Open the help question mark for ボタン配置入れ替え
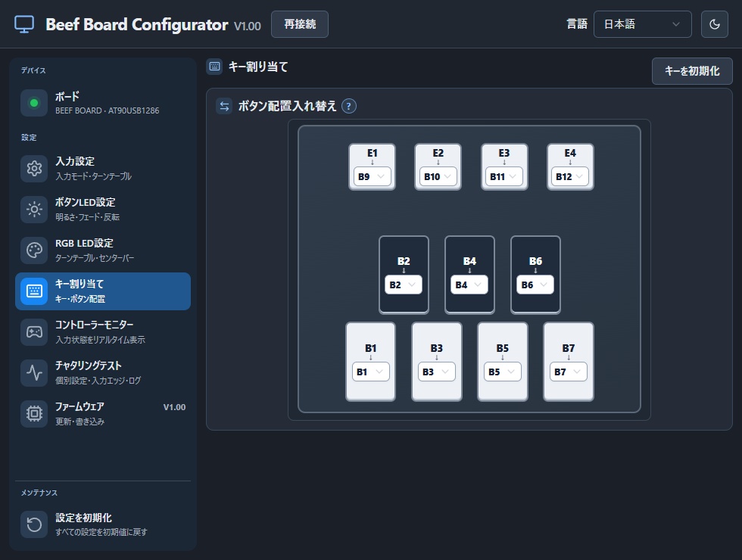 pos(349,107)
